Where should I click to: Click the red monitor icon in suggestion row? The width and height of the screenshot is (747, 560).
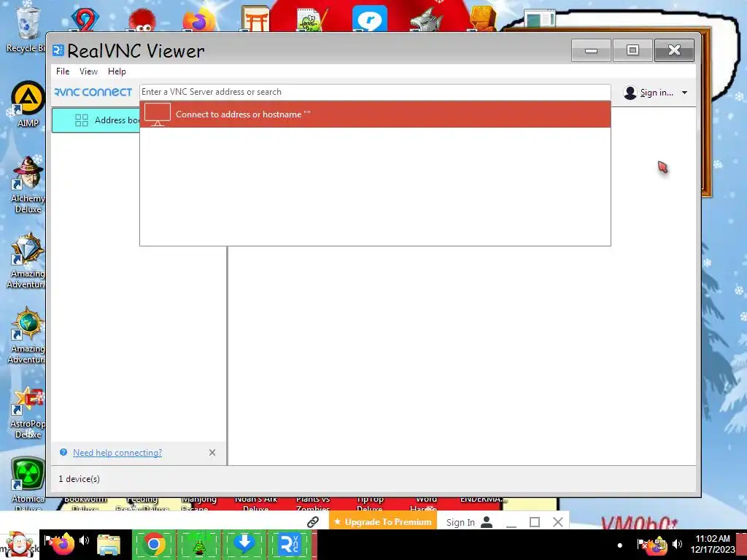(158, 114)
